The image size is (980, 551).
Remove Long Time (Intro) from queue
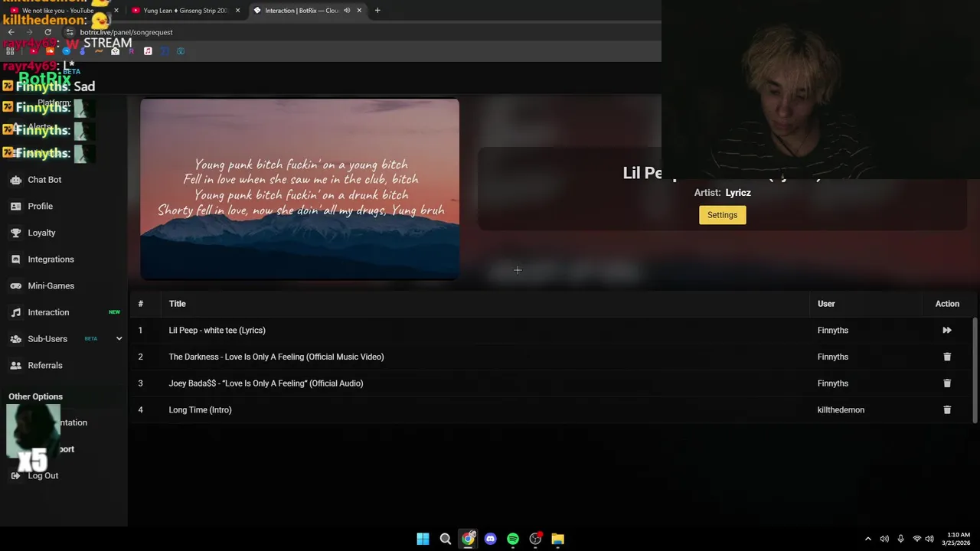947,410
